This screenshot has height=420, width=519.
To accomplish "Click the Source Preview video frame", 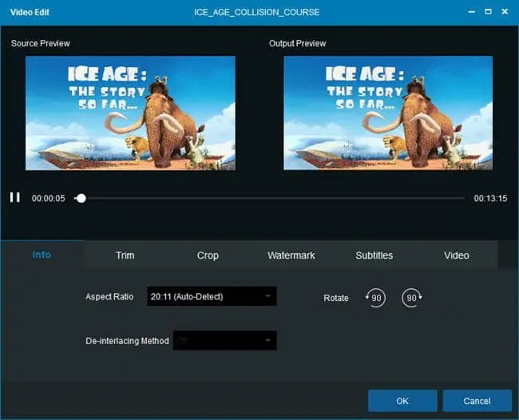I will [x=130, y=113].
